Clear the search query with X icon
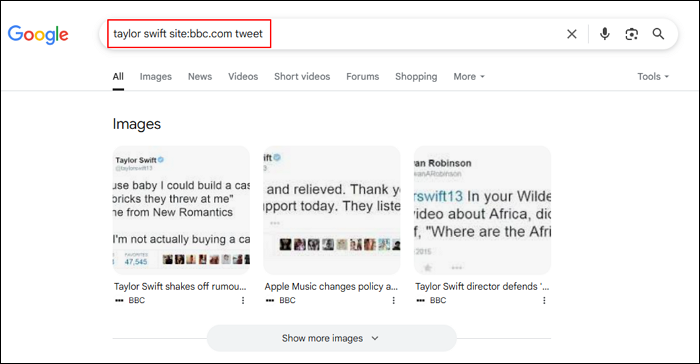The width and height of the screenshot is (700, 364). 571,34
